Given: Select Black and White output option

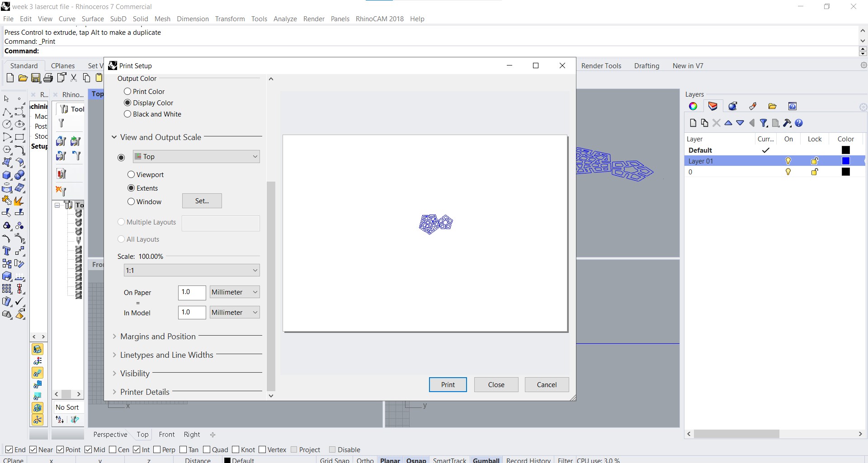Looking at the screenshot, I should (x=127, y=114).
